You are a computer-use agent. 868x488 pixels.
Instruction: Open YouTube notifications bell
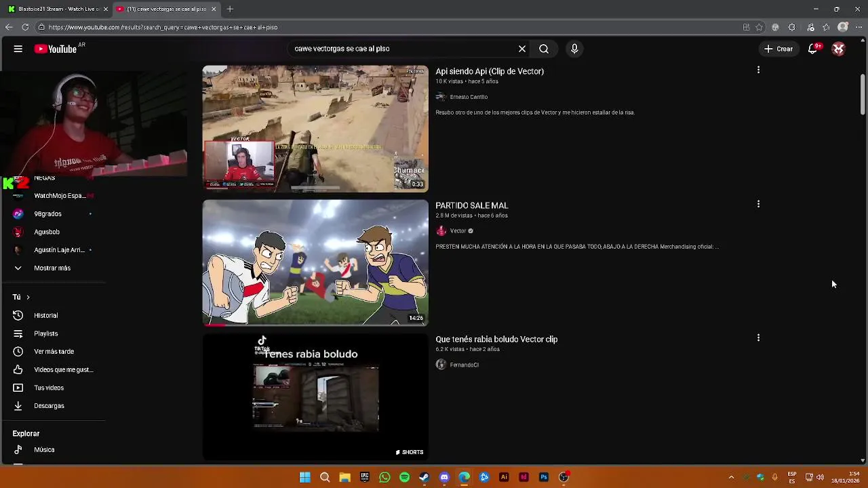(x=813, y=49)
